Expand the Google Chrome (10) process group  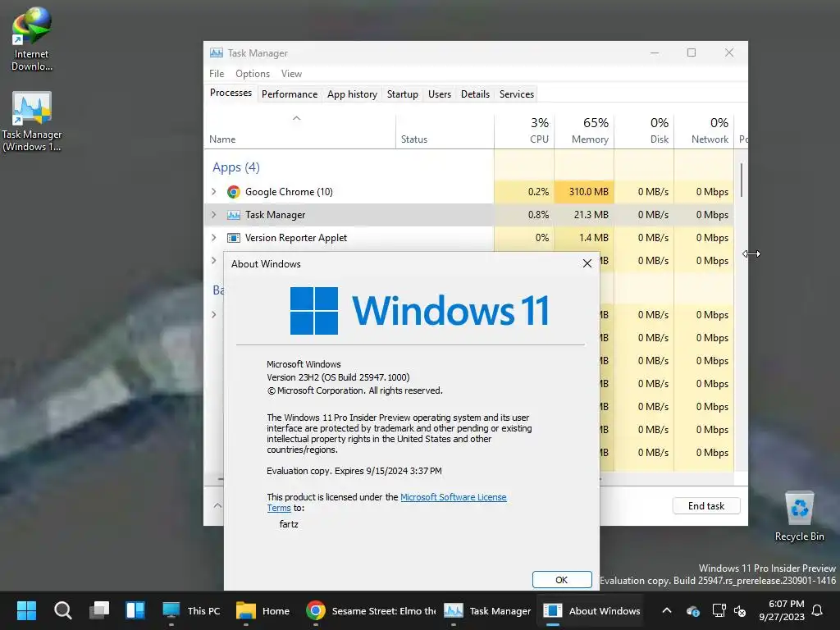[x=214, y=191]
